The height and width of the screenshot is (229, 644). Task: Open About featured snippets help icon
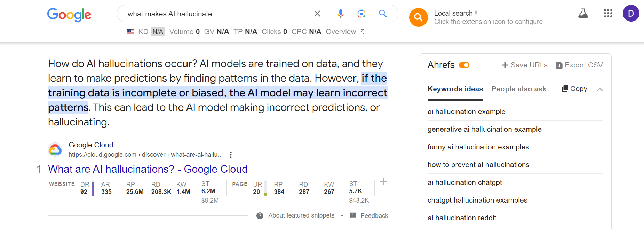tap(260, 216)
